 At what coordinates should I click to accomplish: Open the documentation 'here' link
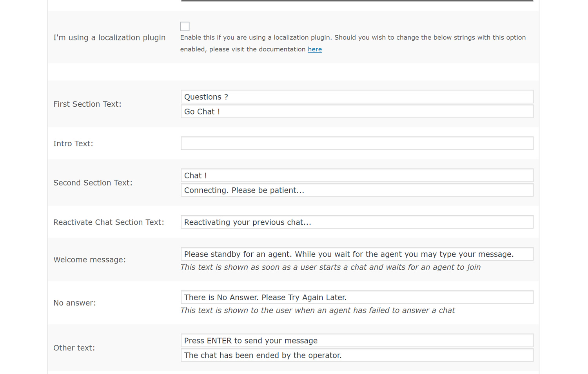[x=314, y=49]
